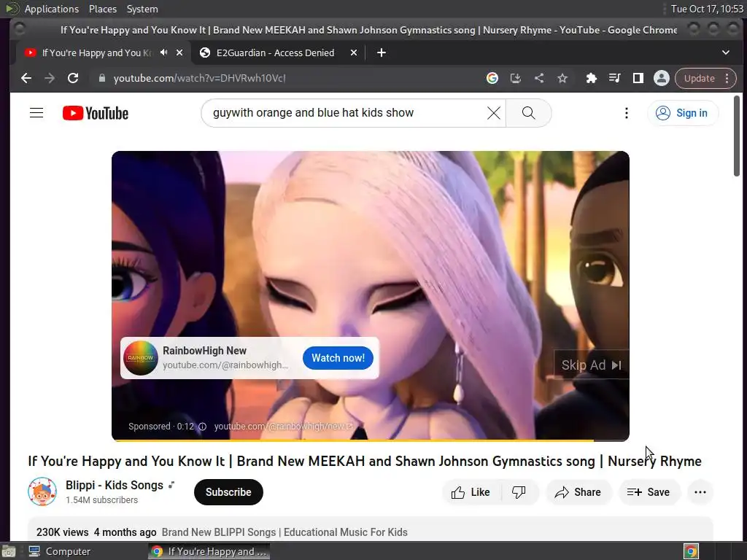Go back in browser history
This screenshot has width=747, height=560.
click(26, 78)
